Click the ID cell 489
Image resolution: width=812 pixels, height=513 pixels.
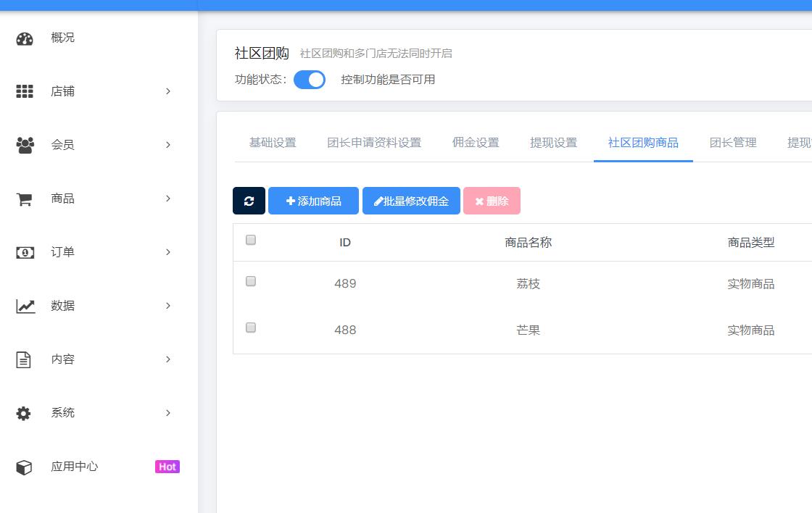pyautogui.click(x=345, y=284)
